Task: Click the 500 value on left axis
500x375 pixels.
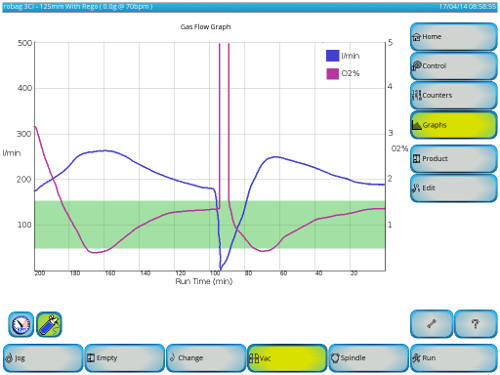Action: [25, 43]
